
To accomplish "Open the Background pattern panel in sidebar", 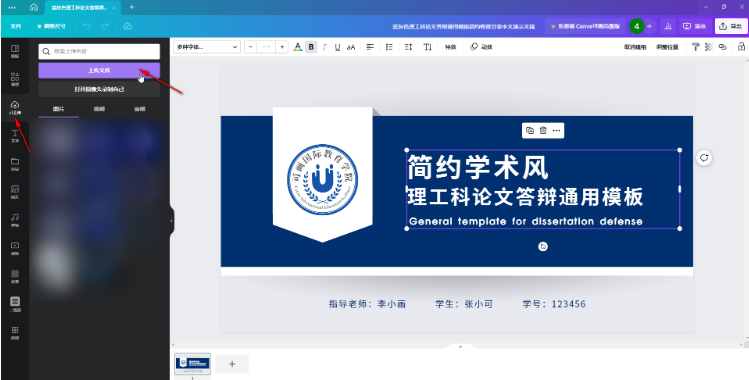I will tap(15, 276).
